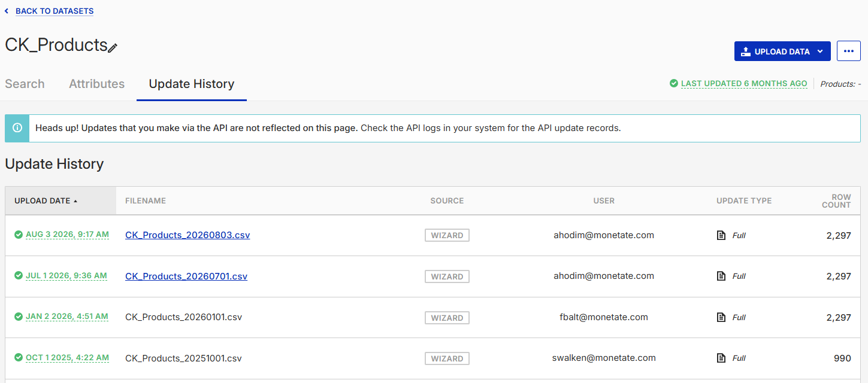Open CK_Products_20260803.csv file link

[187, 235]
